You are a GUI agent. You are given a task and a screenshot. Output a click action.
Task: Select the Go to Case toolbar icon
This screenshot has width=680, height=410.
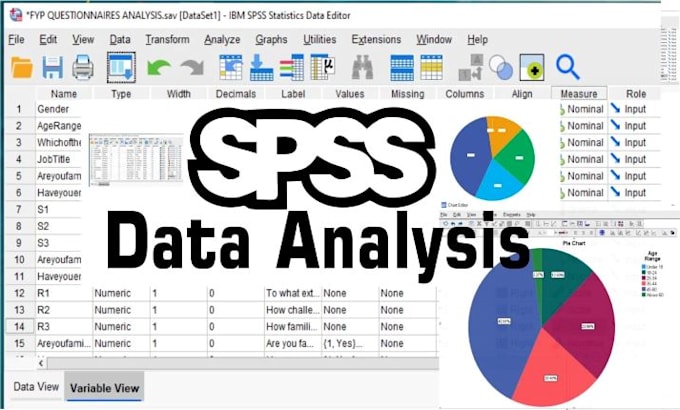coord(231,67)
